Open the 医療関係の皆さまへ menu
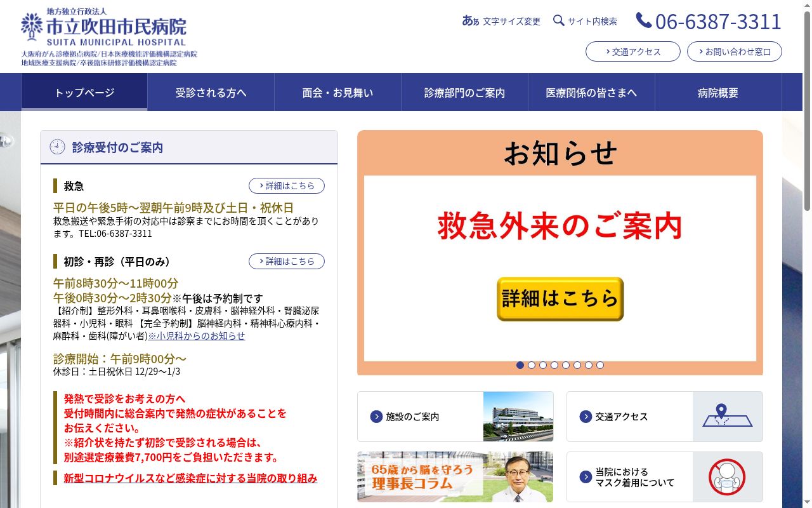This screenshot has height=508, width=812. point(592,92)
